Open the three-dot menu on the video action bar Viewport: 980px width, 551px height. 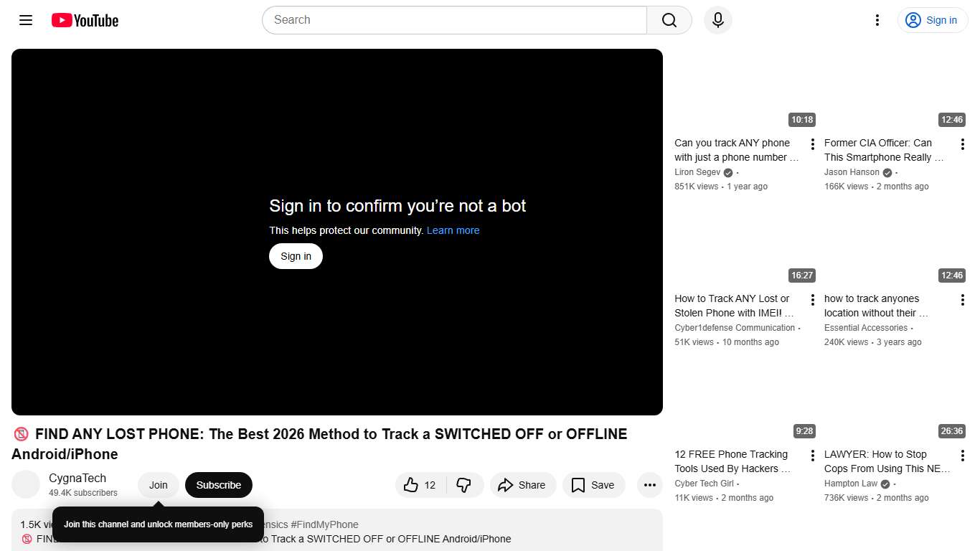pos(649,485)
